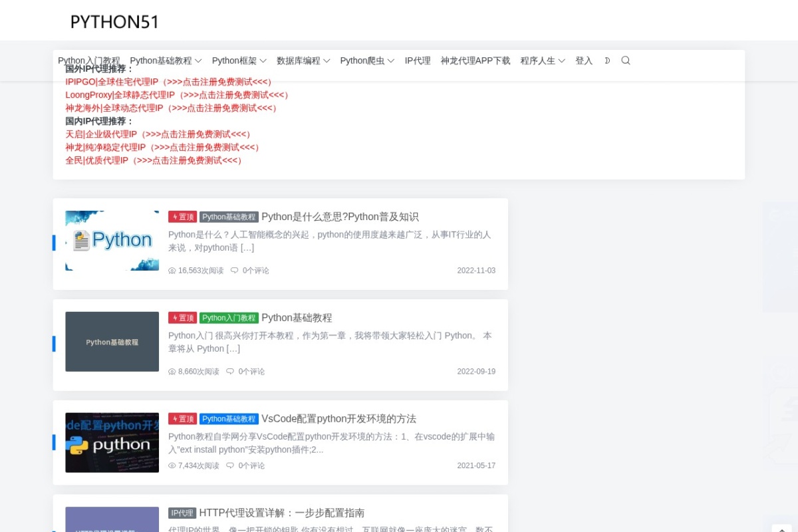Expand Python爬虫 dropdown menu
The height and width of the screenshot is (532, 798).
coord(367,61)
